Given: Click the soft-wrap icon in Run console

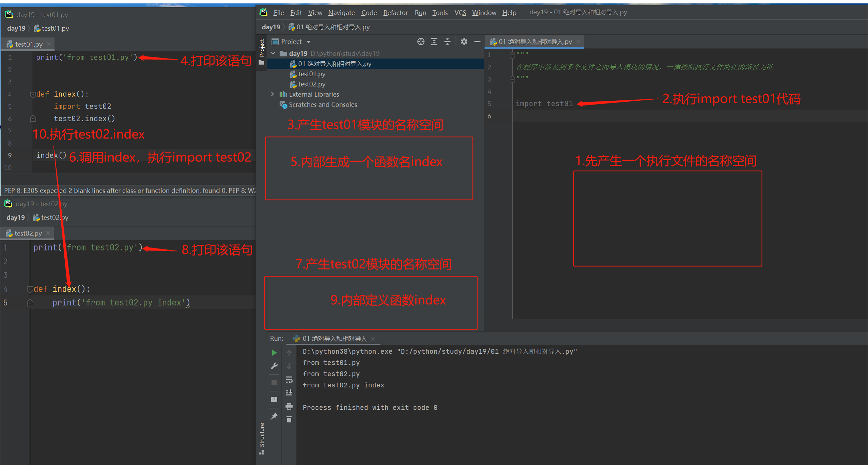Looking at the screenshot, I should 289,380.
